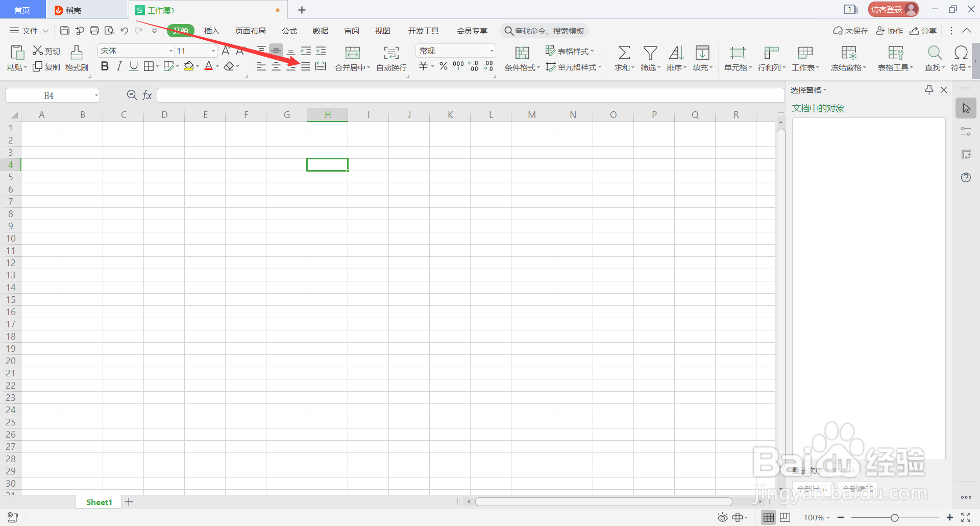Screen dimensions: 980x526
Task: Expand 条件格式 conditional formatting menu
Action: click(538, 67)
